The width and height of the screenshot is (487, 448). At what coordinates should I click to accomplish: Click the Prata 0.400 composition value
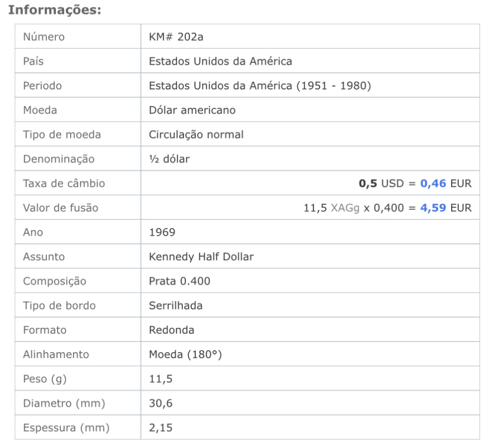[x=179, y=281]
